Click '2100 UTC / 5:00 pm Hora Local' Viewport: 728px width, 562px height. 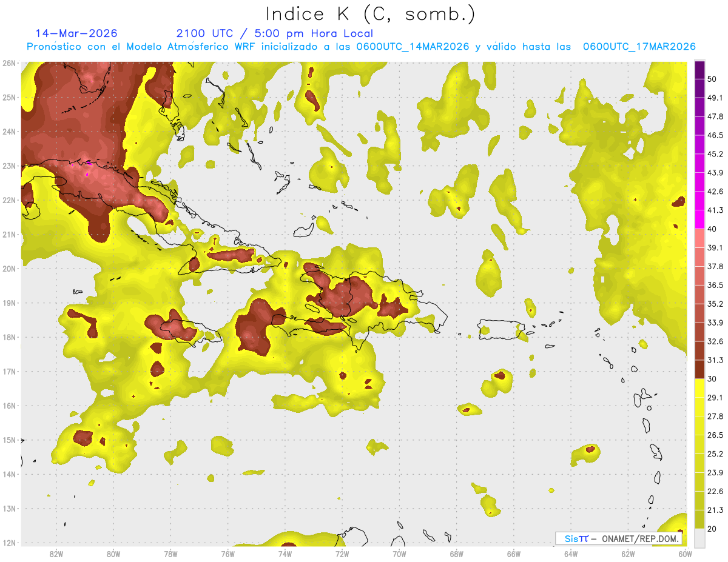275,33
